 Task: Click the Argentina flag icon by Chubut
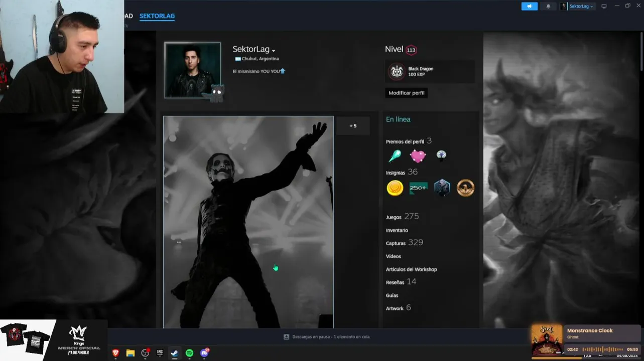click(238, 59)
